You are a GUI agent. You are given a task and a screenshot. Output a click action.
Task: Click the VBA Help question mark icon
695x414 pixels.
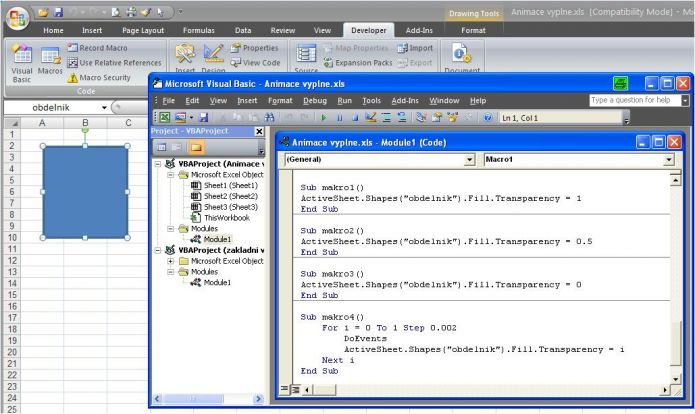click(x=488, y=117)
